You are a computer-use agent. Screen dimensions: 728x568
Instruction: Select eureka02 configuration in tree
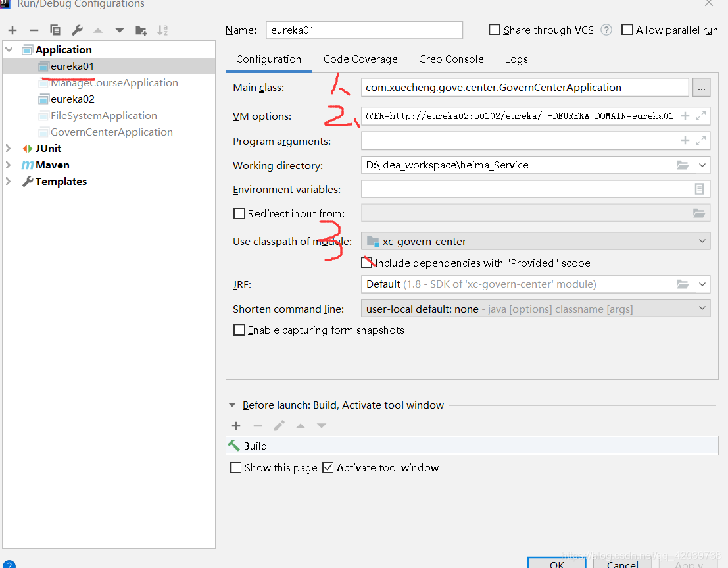(x=72, y=99)
